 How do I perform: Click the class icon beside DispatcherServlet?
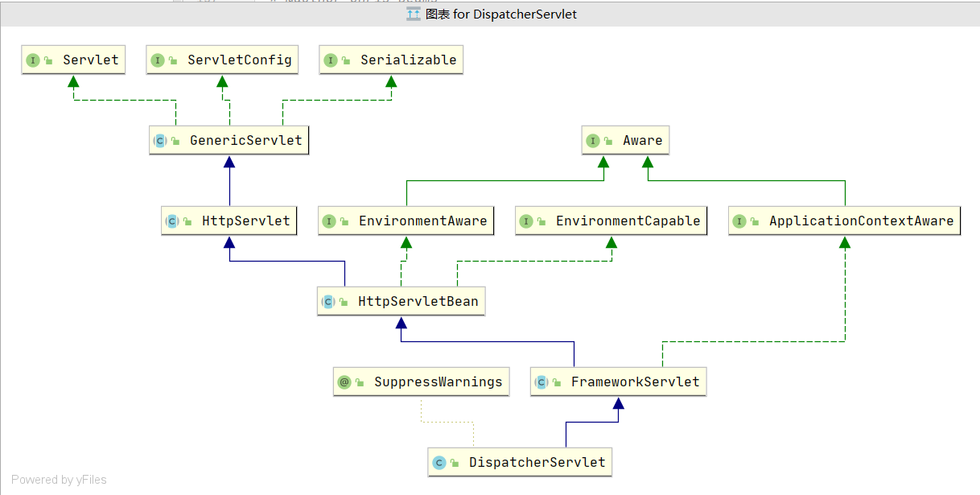pos(441,462)
